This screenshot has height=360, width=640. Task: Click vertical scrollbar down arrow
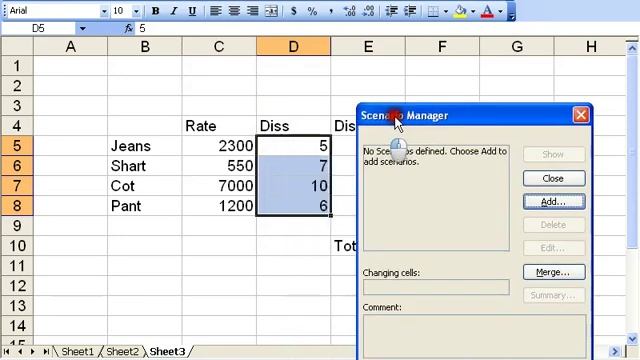(x=632, y=339)
